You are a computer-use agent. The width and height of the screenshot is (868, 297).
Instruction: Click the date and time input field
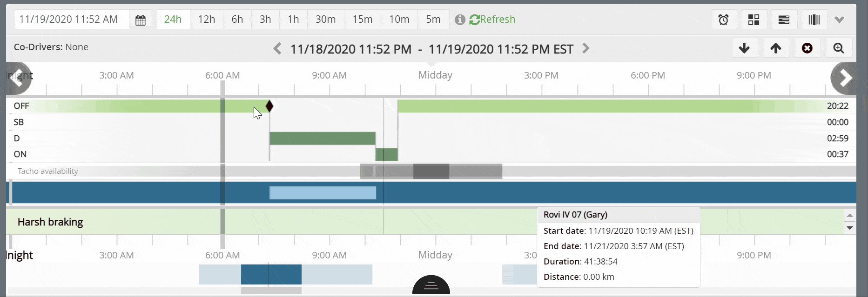tap(72, 20)
